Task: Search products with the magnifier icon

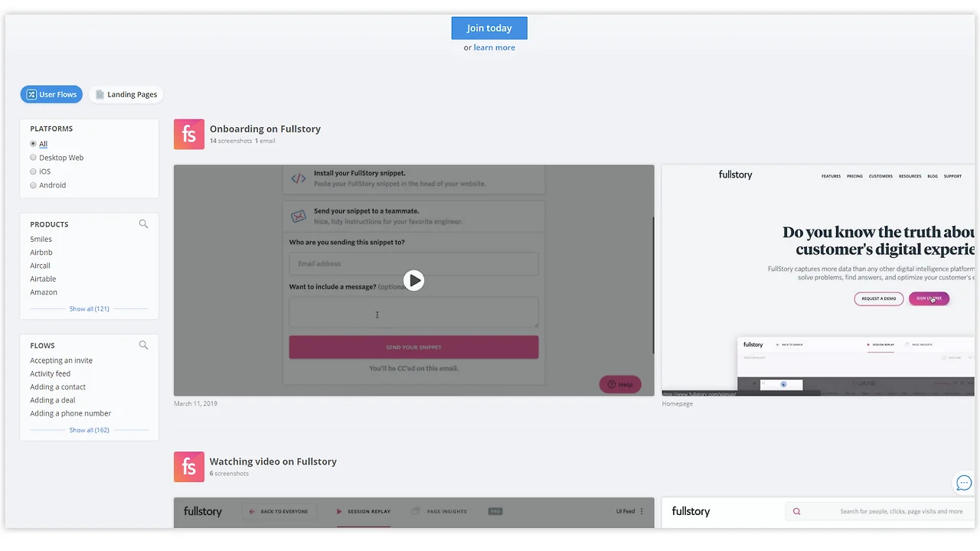Action: pos(143,224)
